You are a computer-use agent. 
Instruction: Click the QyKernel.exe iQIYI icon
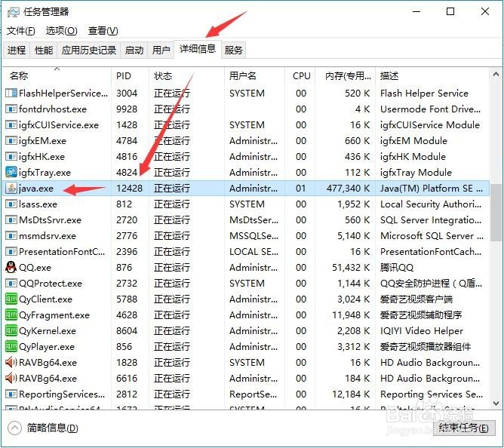[x=11, y=330]
